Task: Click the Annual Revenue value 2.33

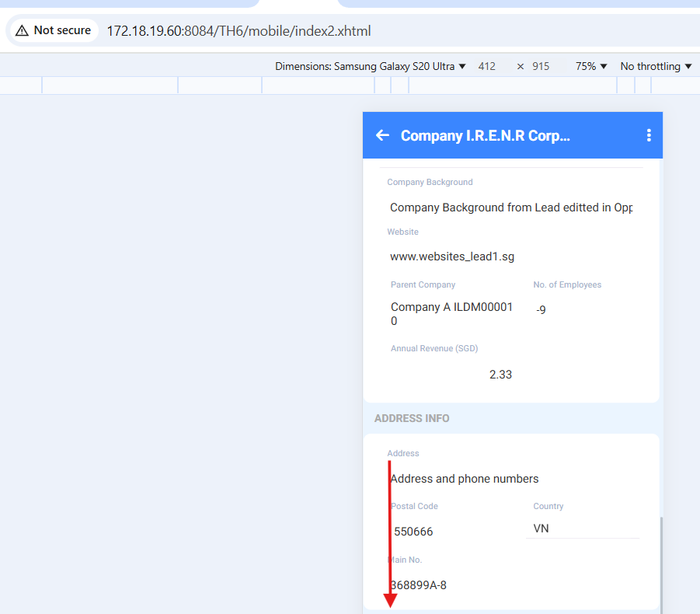Action: 500,375
